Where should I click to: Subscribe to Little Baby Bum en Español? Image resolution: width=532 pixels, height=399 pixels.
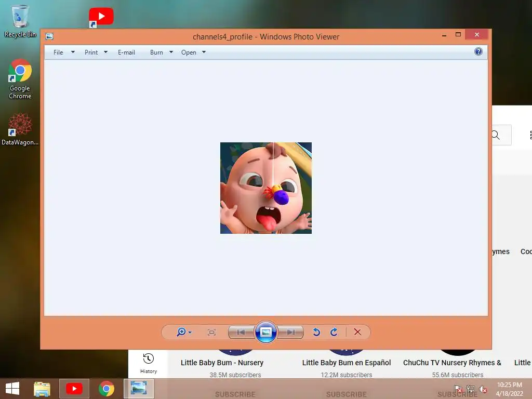coord(347,394)
